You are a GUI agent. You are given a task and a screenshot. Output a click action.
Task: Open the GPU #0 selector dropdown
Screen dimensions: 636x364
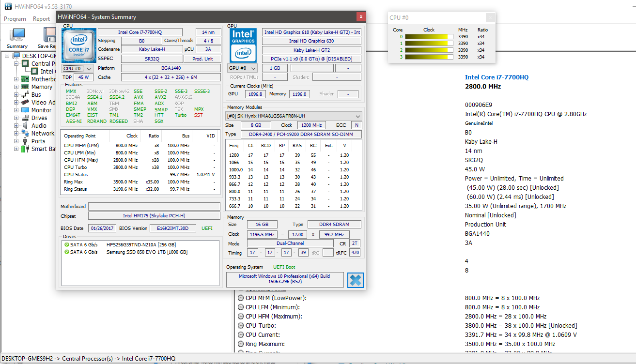click(x=242, y=68)
